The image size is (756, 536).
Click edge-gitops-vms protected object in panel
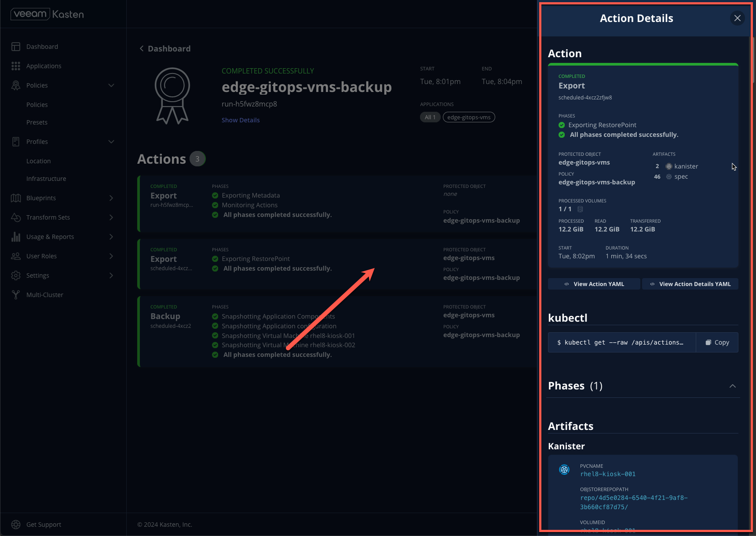(x=584, y=162)
